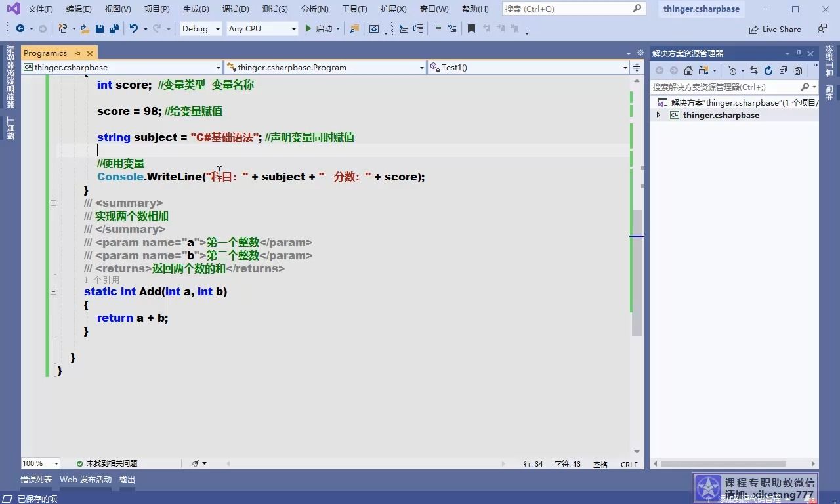Screen dimensions: 840x504
Task: Click the editor vertical scrollbar thumb
Action: [637, 272]
